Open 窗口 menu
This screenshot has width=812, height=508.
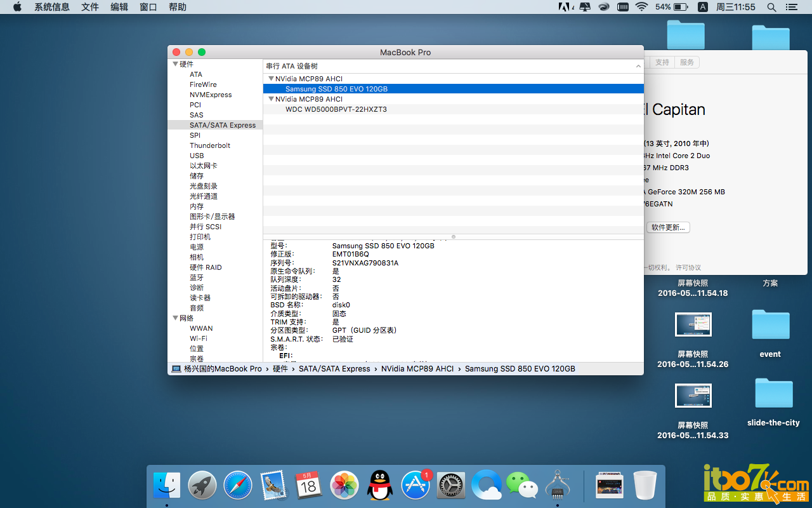click(x=148, y=7)
